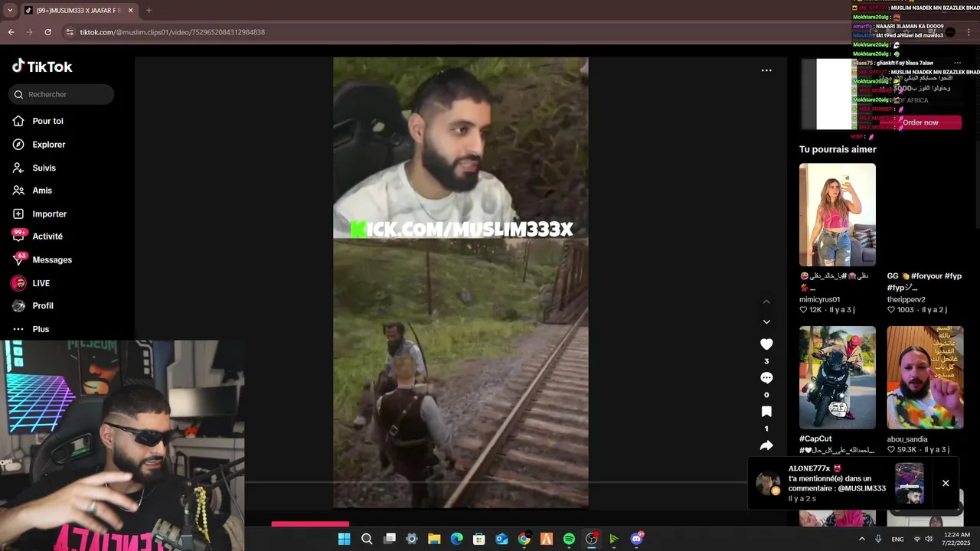The height and width of the screenshot is (551, 980).
Task: Open the Suivis feed
Action: (44, 168)
